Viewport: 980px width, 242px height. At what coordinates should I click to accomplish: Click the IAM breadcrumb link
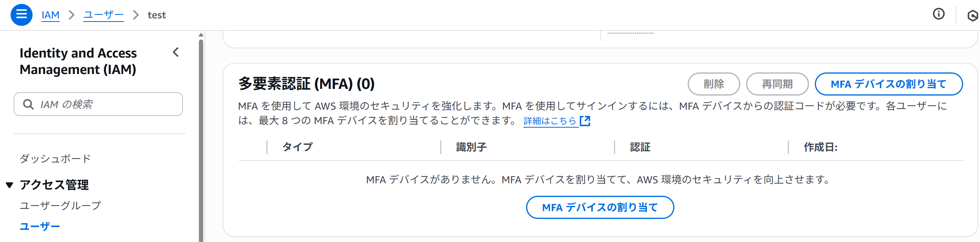pyautogui.click(x=51, y=15)
